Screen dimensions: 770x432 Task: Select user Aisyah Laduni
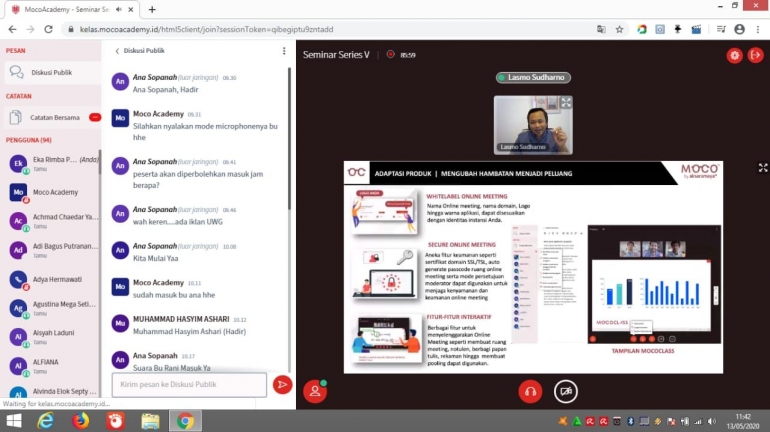click(x=52, y=337)
